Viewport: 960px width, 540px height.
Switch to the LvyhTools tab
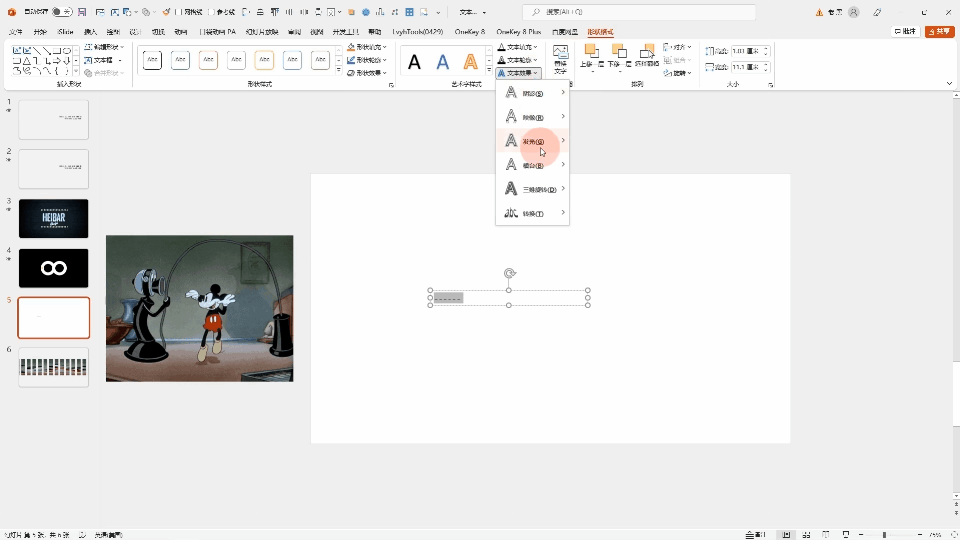pos(418,32)
